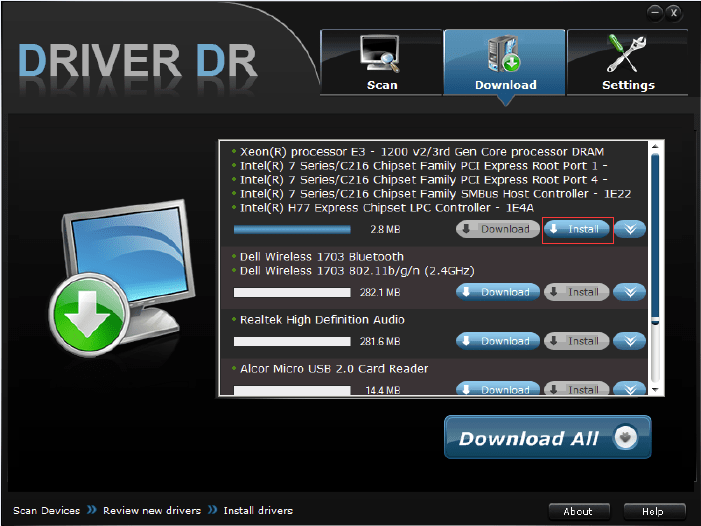Download the Dell Wireless 1703 driver
The image size is (701, 526).
tap(496, 292)
